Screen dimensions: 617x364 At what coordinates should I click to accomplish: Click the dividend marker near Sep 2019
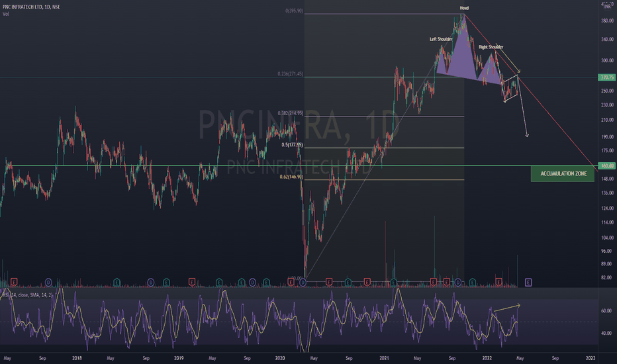point(252,282)
